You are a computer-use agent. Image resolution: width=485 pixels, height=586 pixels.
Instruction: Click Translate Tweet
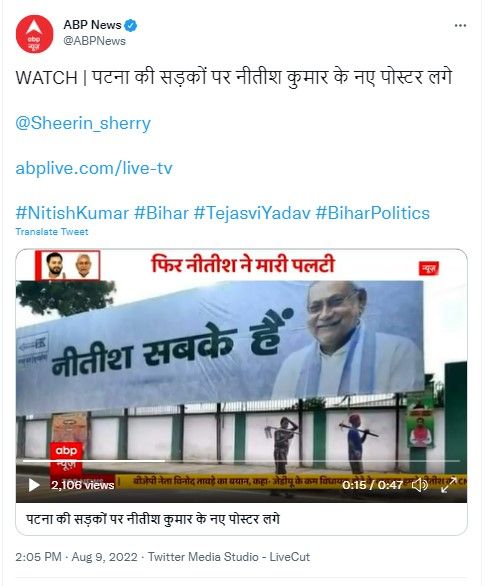[x=52, y=232]
